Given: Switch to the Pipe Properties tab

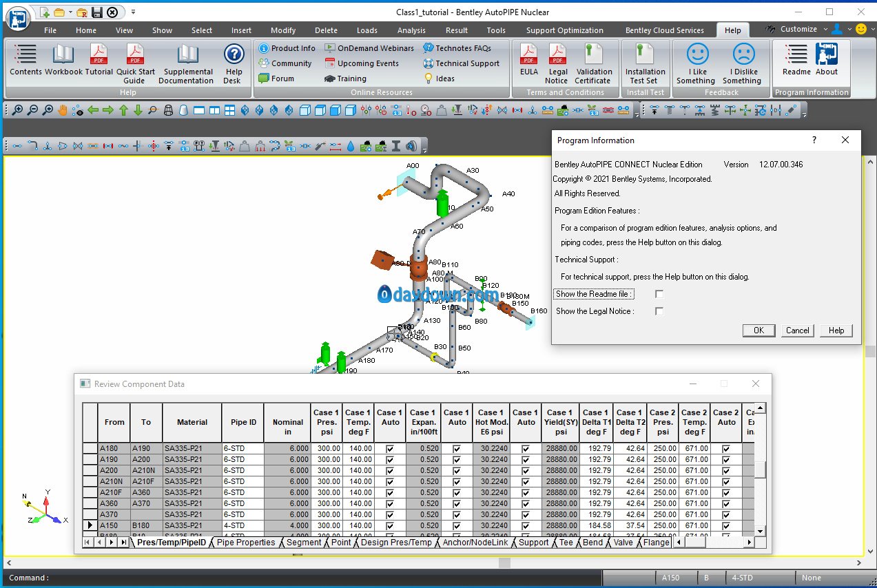Looking at the screenshot, I should pos(245,543).
